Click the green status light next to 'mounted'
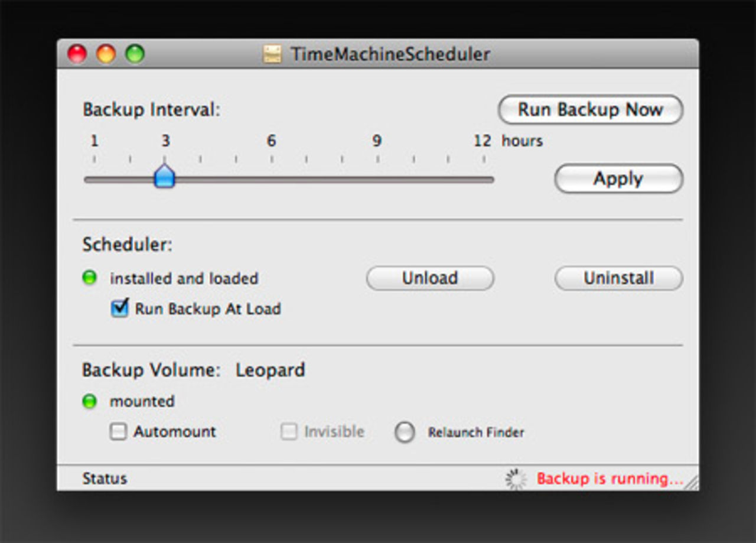This screenshot has width=756, height=543. click(89, 401)
